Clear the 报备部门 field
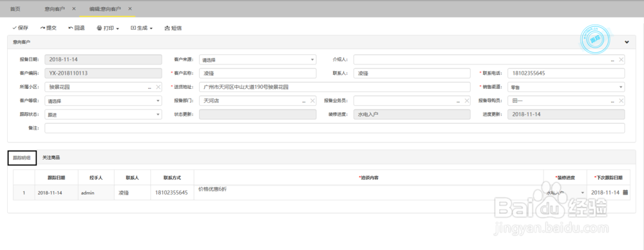The height and width of the screenshot is (250, 644). [312, 101]
